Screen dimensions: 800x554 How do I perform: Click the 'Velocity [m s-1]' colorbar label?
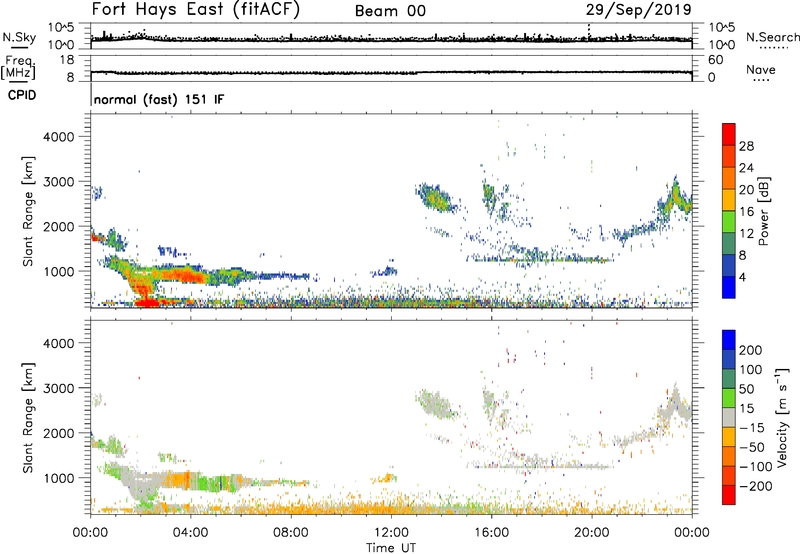tap(782, 417)
